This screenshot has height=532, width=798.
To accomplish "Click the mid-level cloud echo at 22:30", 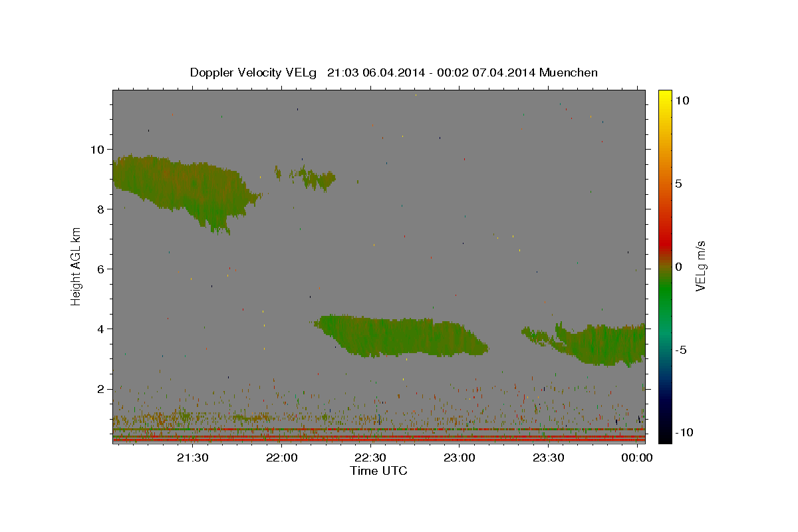I will point(399,336).
